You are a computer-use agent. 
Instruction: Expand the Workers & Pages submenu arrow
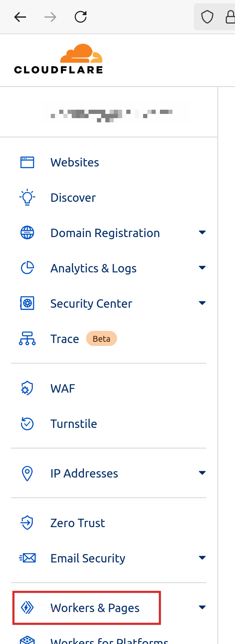(202, 607)
